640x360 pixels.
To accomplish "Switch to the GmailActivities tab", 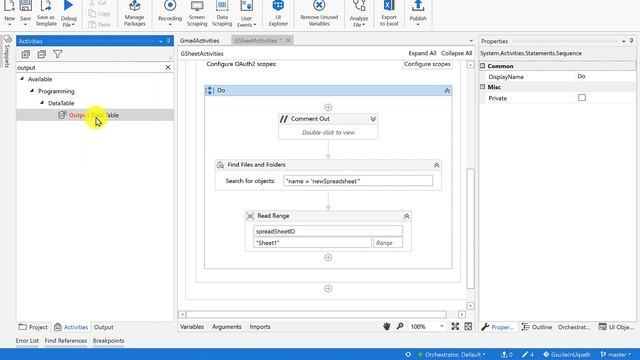I will point(200,40).
